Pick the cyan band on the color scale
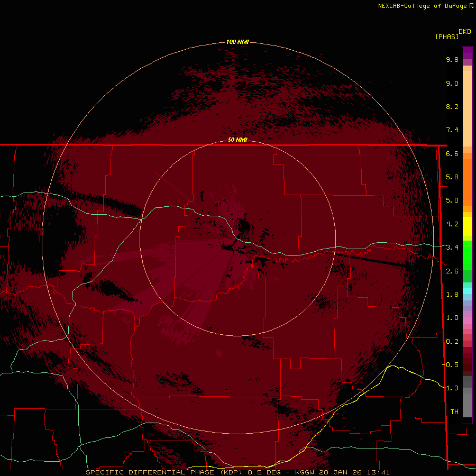Screen dimensions: 476x476 (x=467, y=291)
